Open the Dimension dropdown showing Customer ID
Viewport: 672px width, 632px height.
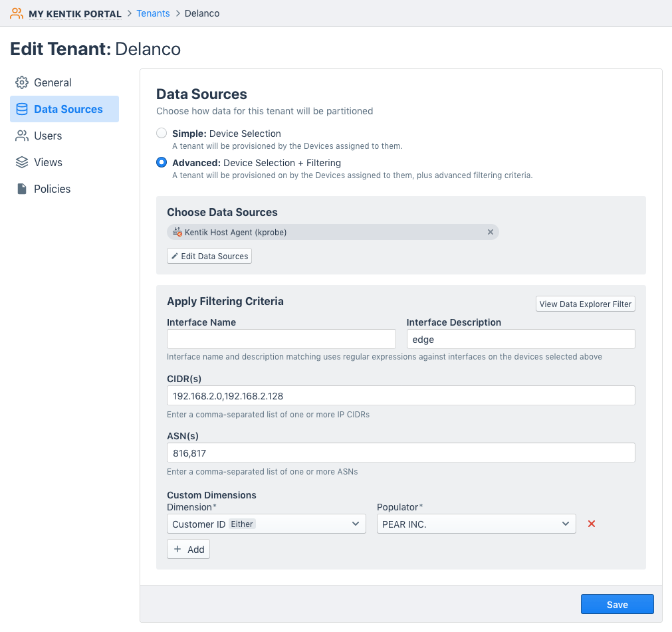click(x=266, y=524)
